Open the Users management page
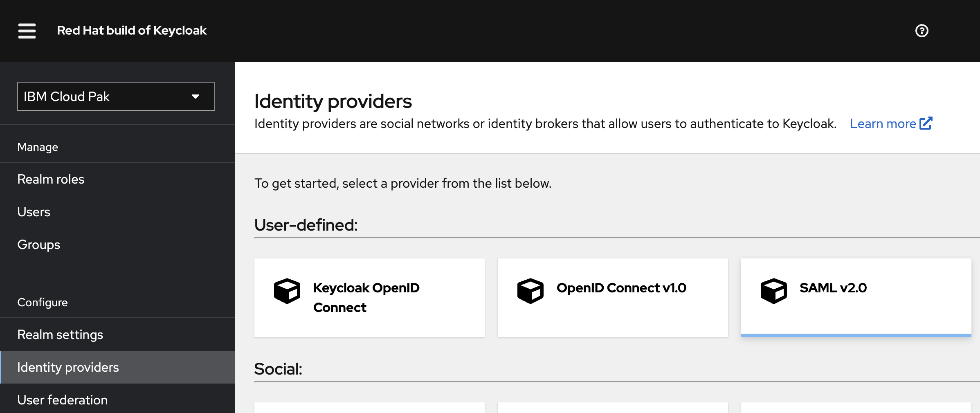Screen dimensions: 980x413 pos(34,211)
